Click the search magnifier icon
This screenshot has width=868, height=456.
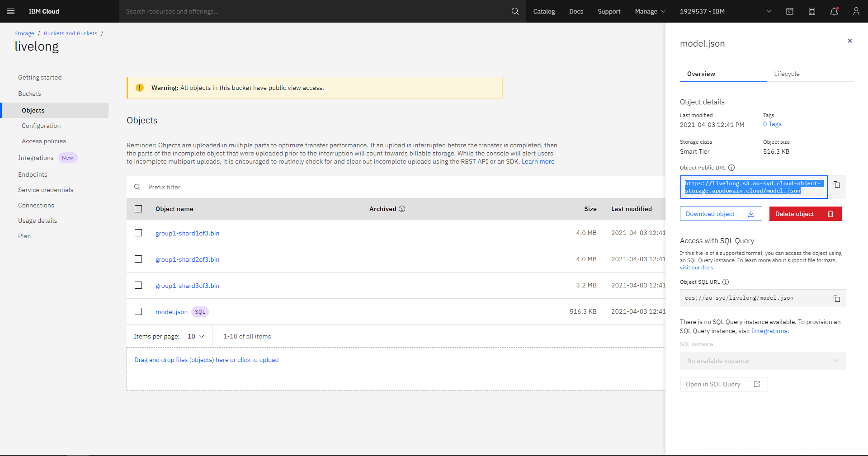515,11
